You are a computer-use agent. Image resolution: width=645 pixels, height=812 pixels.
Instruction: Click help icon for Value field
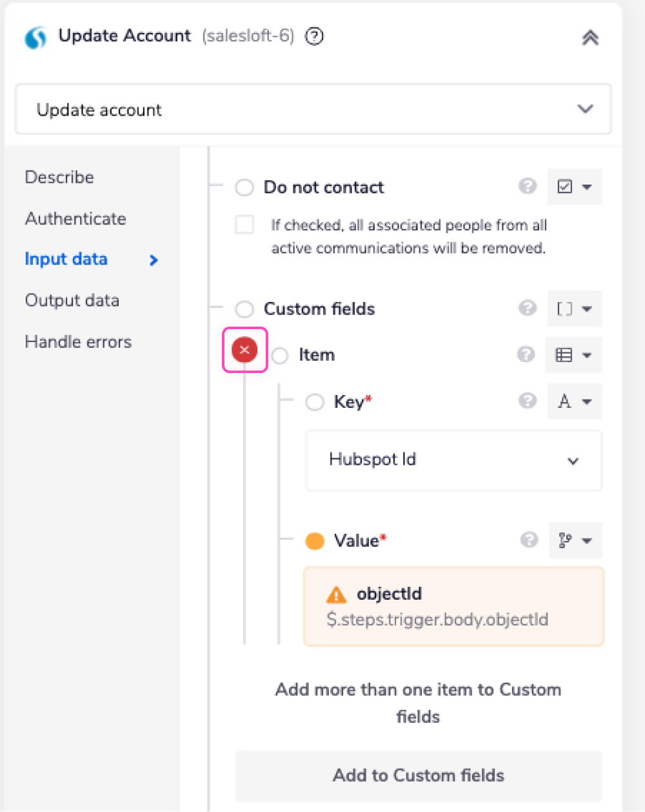pyautogui.click(x=529, y=540)
